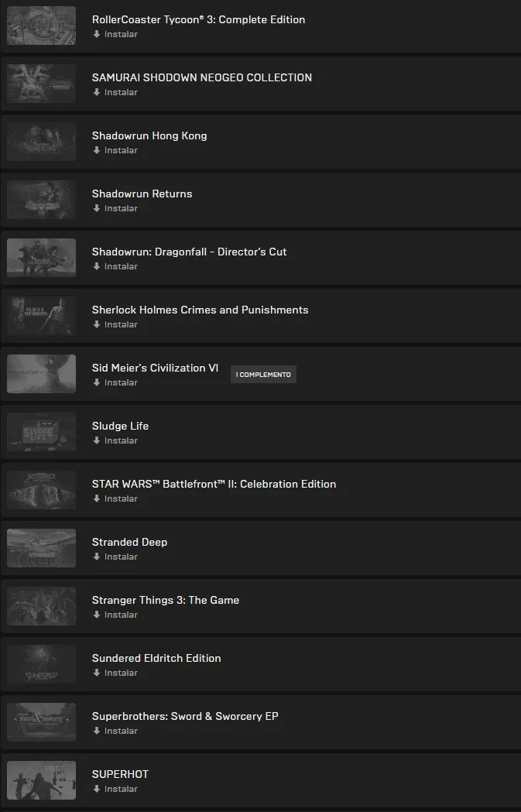Open Sid Meier's Civilization VI thumbnail
This screenshot has height=812, width=521.
42,373
